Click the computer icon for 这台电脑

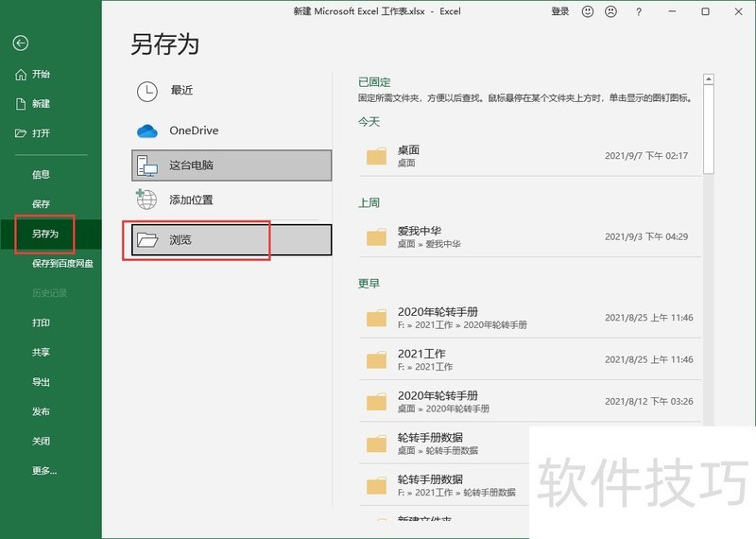(147, 165)
